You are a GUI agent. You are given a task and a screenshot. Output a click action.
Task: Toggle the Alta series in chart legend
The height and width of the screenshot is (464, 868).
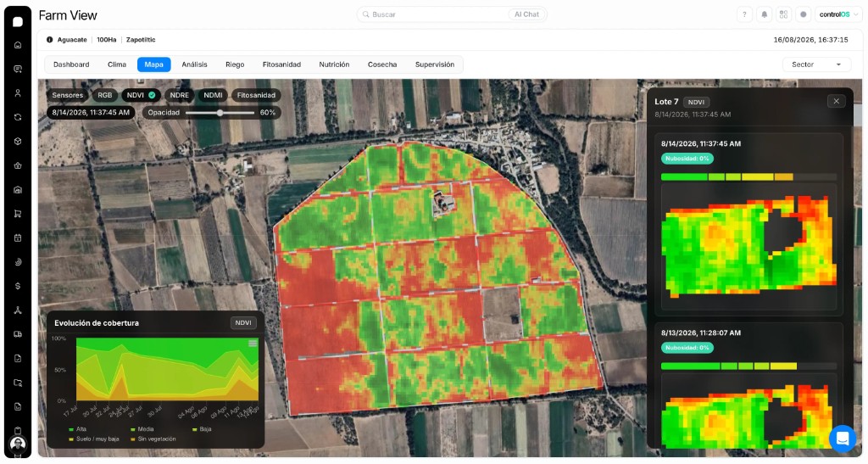(x=77, y=429)
